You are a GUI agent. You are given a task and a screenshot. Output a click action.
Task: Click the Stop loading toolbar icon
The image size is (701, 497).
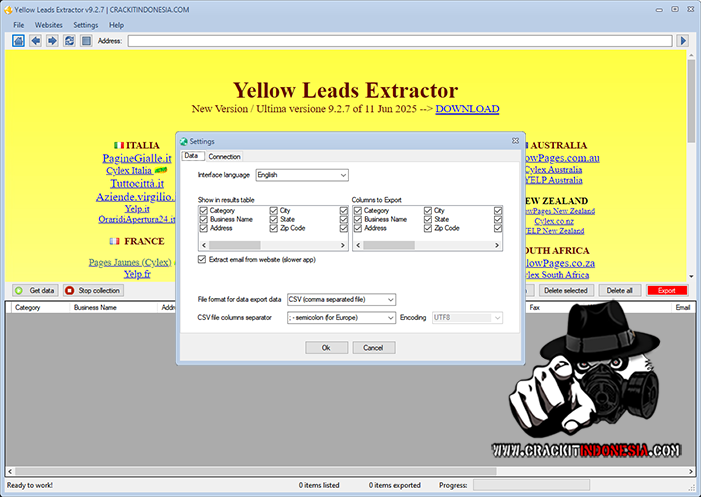point(86,41)
